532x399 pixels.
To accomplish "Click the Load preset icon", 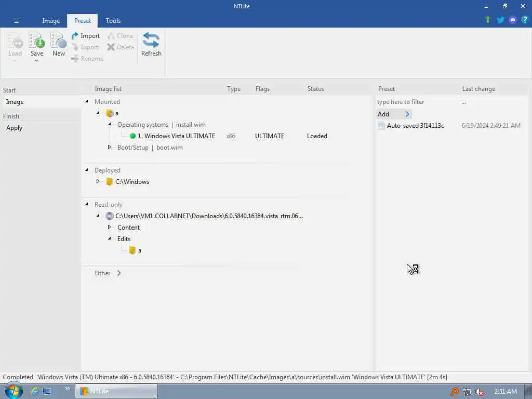I will [15, 41].
